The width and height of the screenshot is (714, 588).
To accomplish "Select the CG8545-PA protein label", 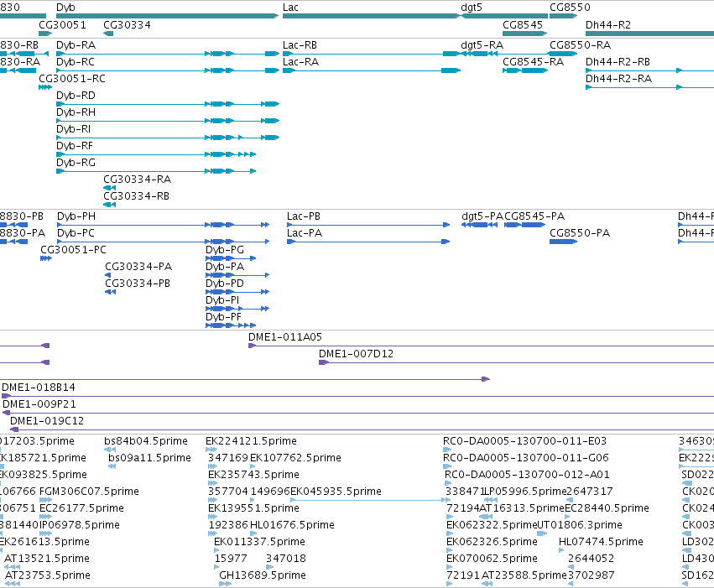I will [534, 216].
